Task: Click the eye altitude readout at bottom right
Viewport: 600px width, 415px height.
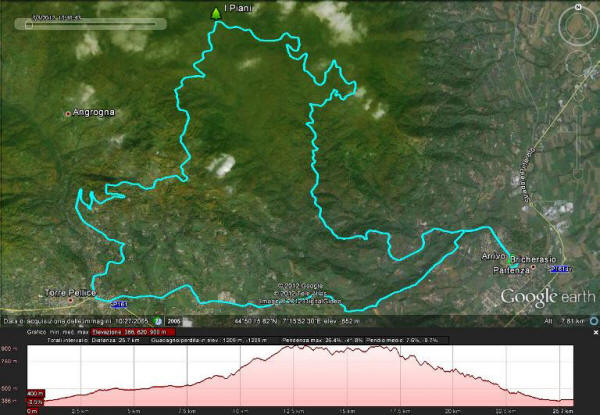Action: (x=567, y=321)
